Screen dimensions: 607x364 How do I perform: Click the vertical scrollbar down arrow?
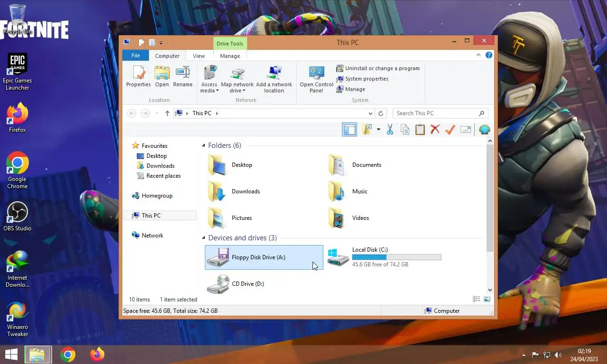(x=490, y=290)
